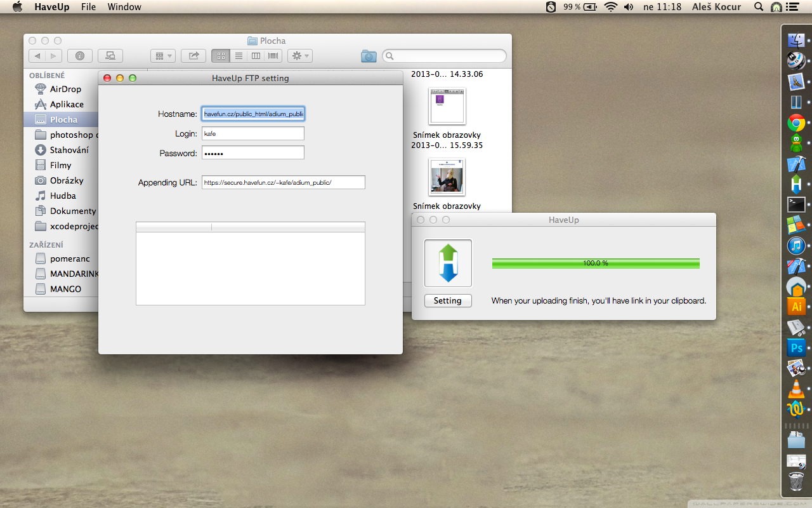Select Obrázky in Finder sidebar

pos(60,180)
